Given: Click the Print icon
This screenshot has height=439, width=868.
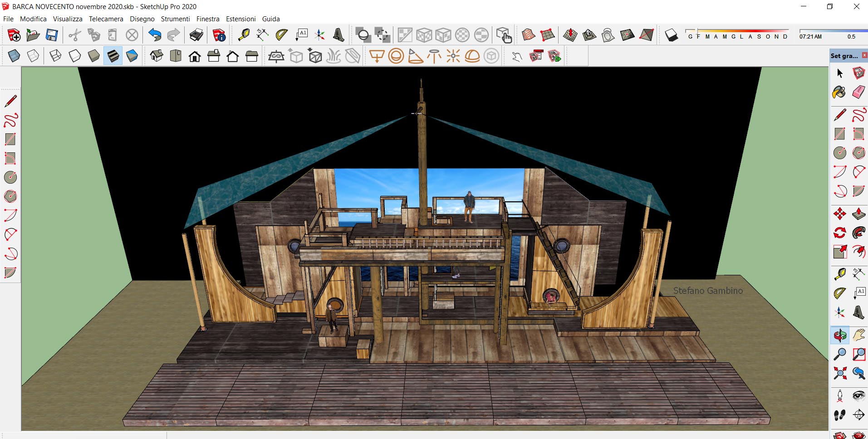Looking at the screenshot, I should (196, 35).
